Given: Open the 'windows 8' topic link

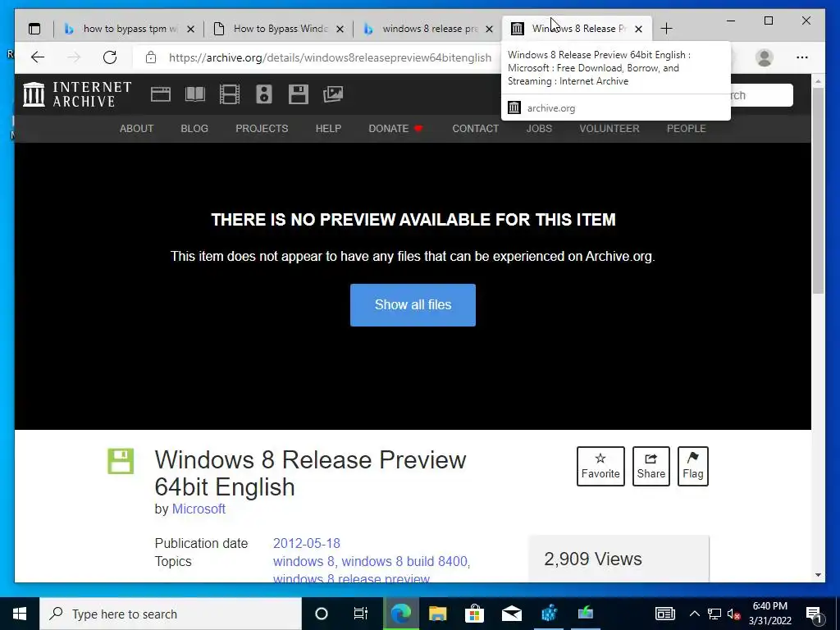Looking at the screenshot, I should pyautogui.click(x=304, y=561).
